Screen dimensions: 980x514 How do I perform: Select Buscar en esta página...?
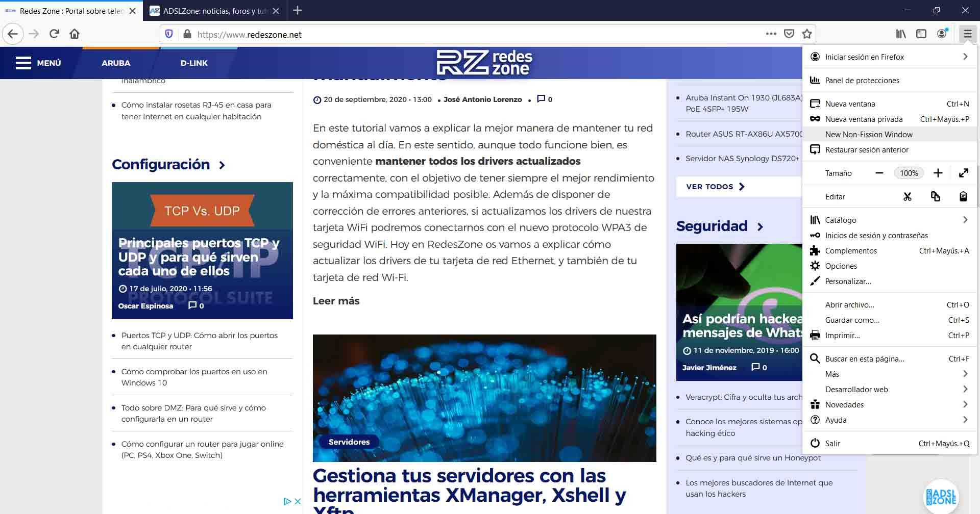[x=890, y=358]
